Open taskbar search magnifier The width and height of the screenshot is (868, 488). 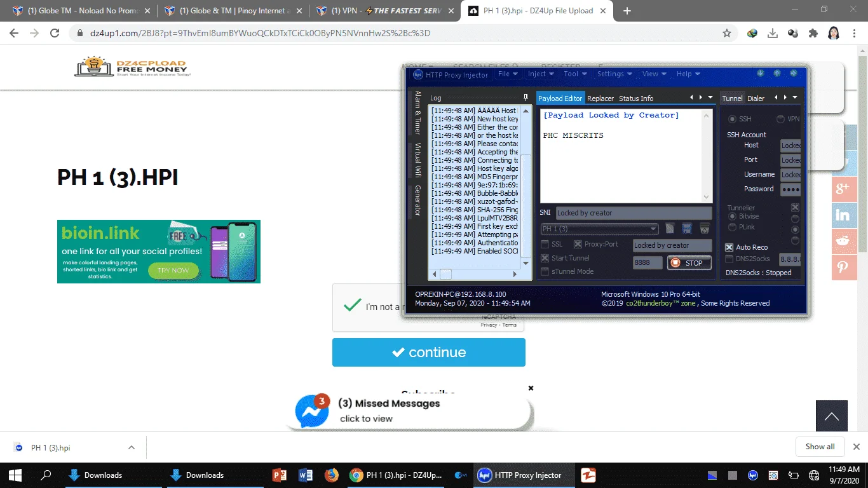tap(46, 475)
